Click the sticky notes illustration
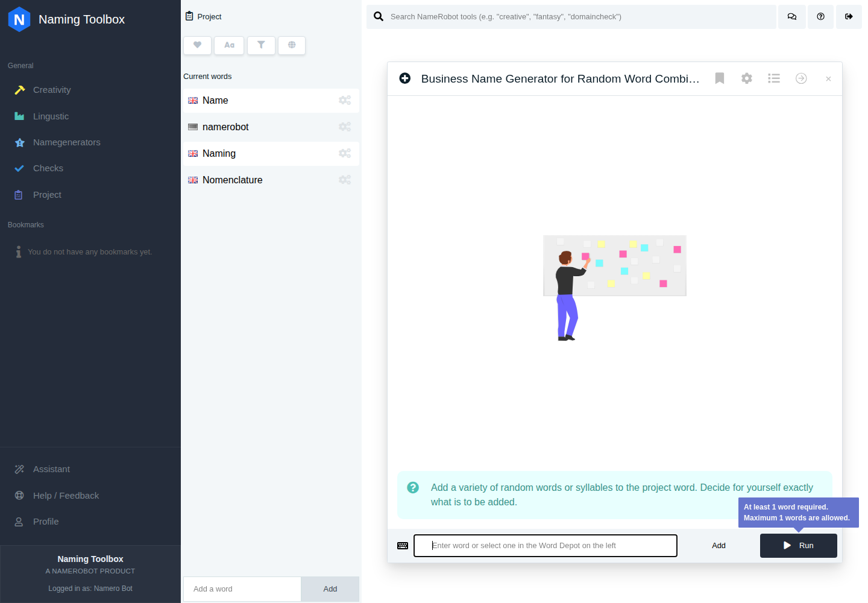Image resolution: width=868 pixels, height=603 pixels. point(615,288)
